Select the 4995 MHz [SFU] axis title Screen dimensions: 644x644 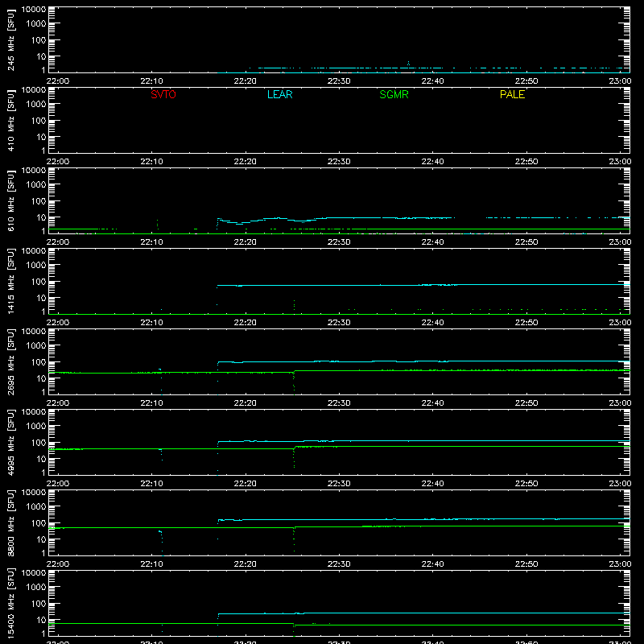(11, 443)
